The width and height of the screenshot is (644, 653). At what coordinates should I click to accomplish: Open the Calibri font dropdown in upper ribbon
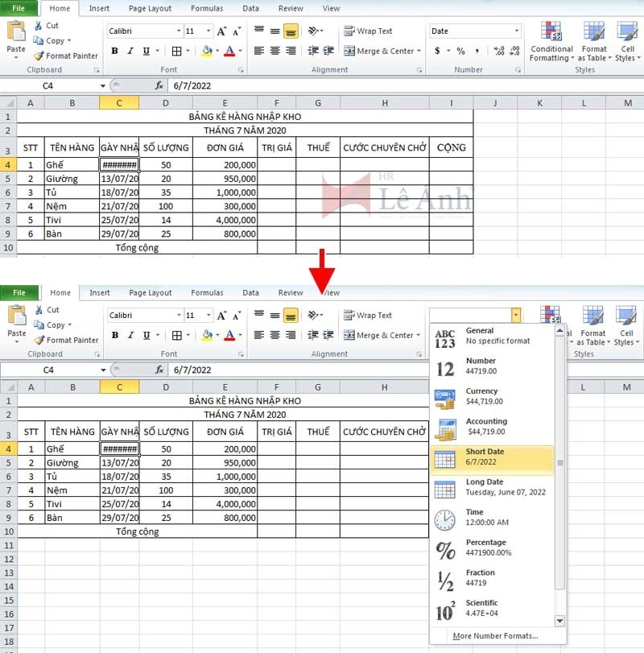tap(179, 31)
